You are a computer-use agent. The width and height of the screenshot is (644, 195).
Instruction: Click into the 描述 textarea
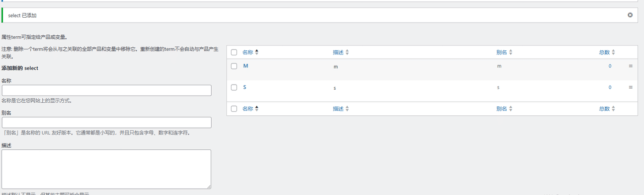click(106, 169)
